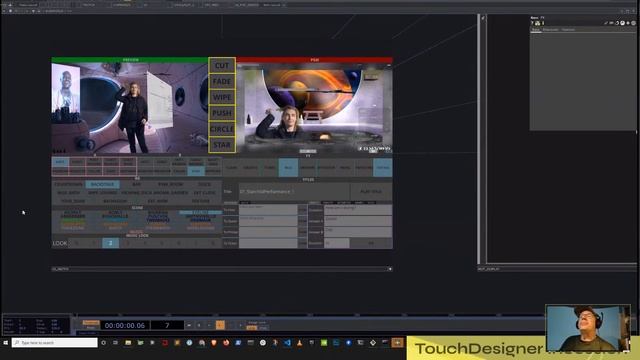Open VLC media player from the taskbar

(300, 343)
